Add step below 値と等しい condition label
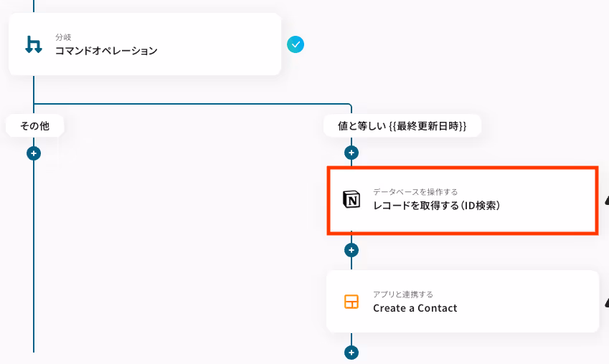 click(x=351, y=153)
